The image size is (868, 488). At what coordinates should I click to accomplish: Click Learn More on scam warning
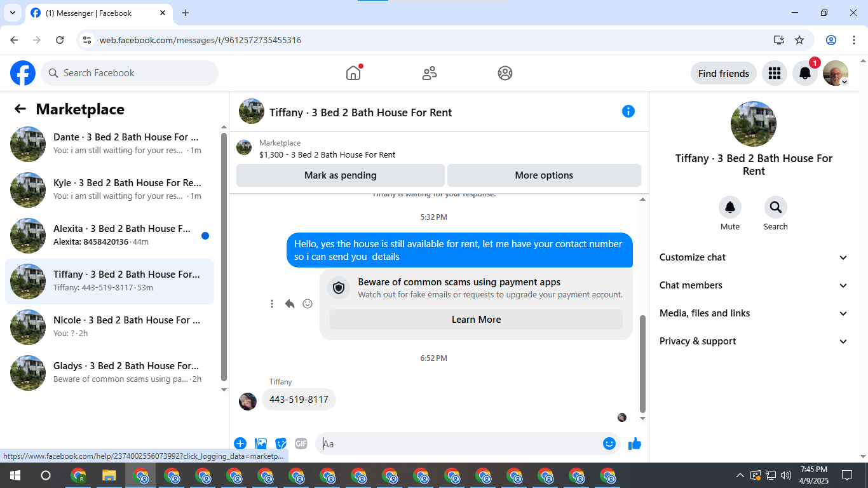click(x=476, y=320)
